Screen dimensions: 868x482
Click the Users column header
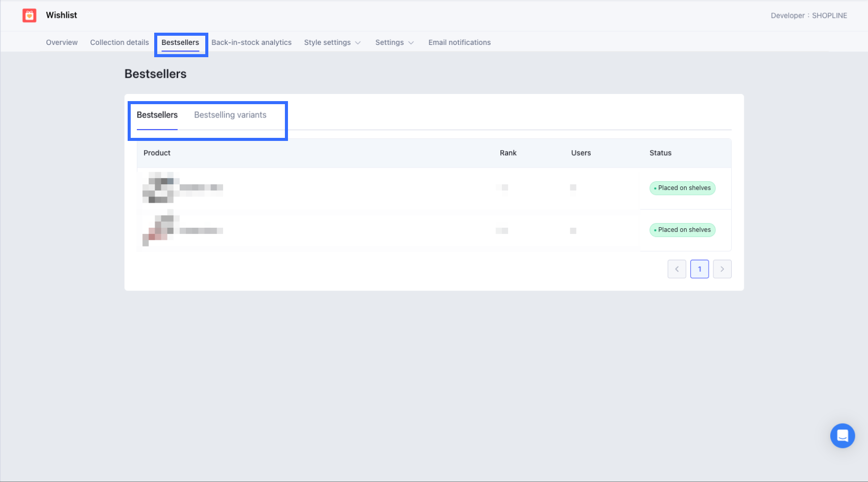(581, 153)
